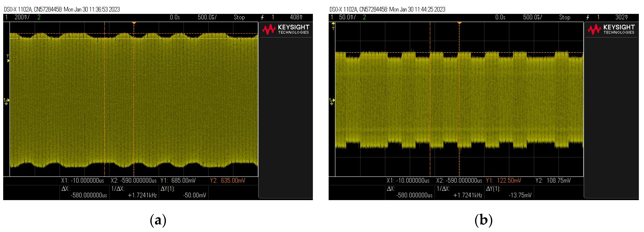This screenshot has width=644, height=232.
Task: Click the 408mV trigger level readout
Action: pos(296,17)
